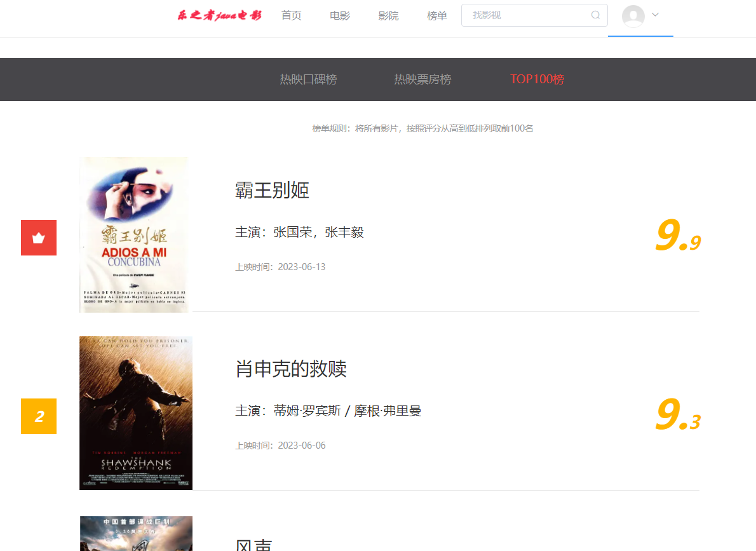
Task: Open 榜单 in top navigation
Action: [437, 16]
